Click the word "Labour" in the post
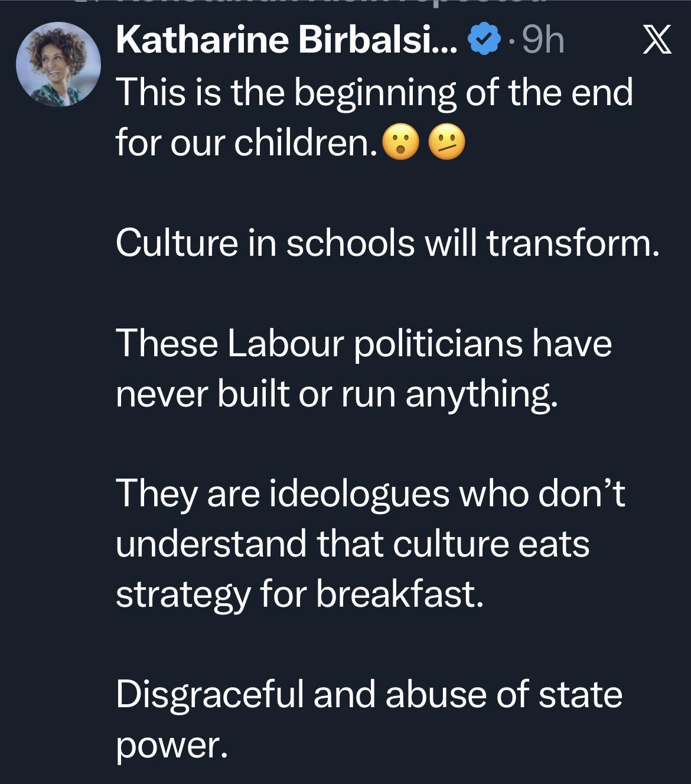 (284, 343)
